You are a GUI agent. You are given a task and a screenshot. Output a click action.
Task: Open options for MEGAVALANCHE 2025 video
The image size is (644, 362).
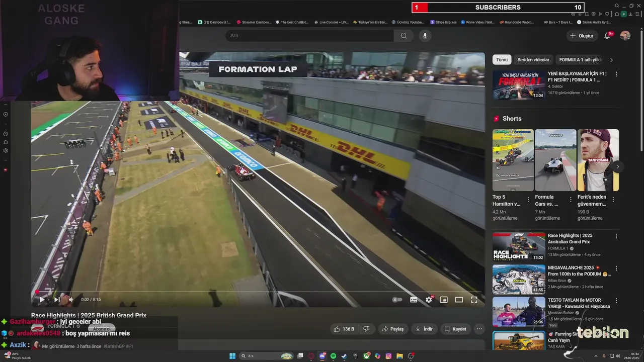click(616, 268)
